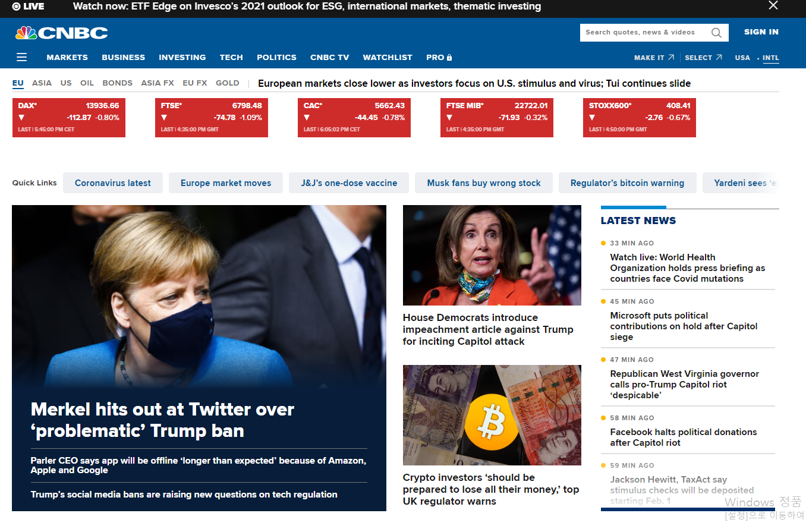Image resolution: width=806 pixels, height=532 pixels.
Task: Open the STOXX600 quote card
Action: click(640, 118)
